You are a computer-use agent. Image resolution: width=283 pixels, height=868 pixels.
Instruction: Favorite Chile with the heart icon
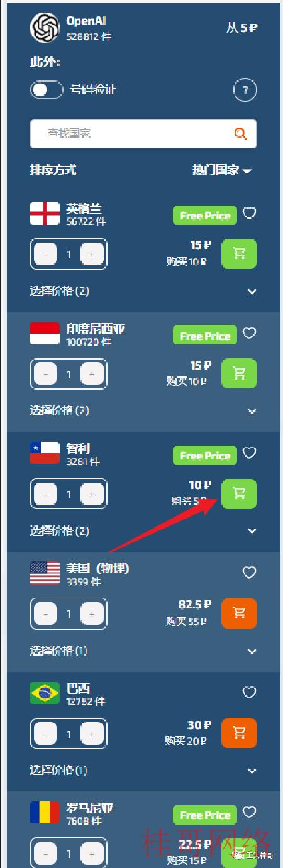(249, 453)
